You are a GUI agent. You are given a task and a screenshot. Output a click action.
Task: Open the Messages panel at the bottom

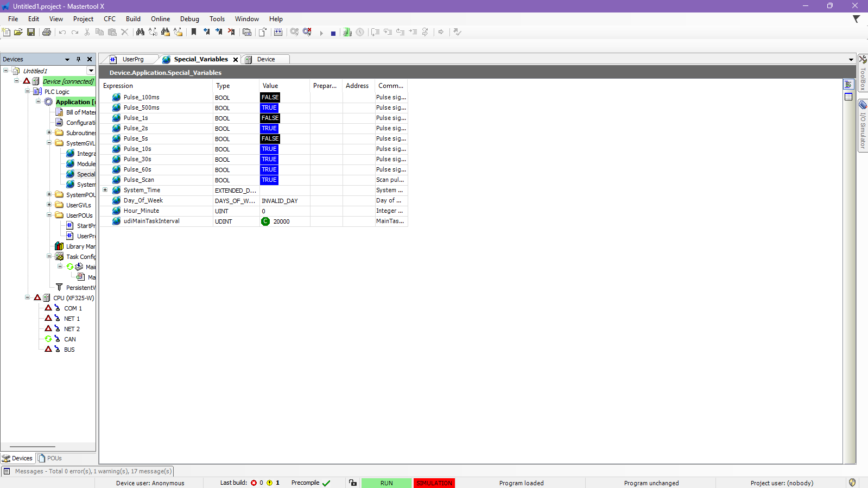(x=87, y=471)
